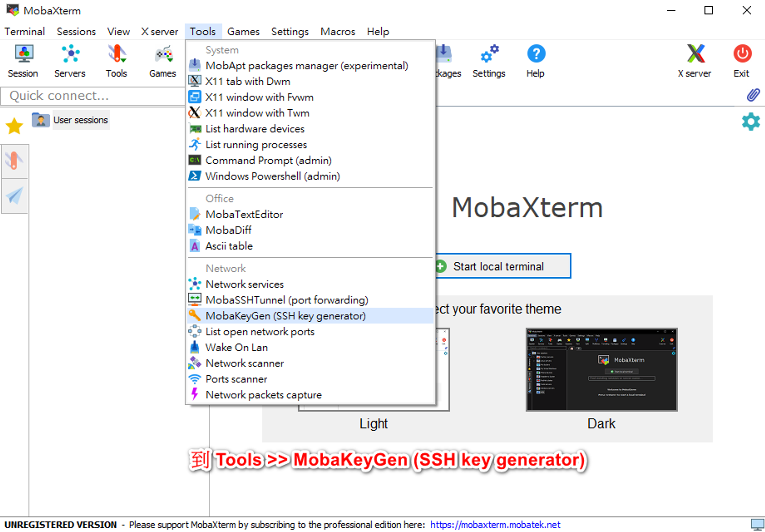
Task: Open the Sessions menu
Action: click(76, 32)
